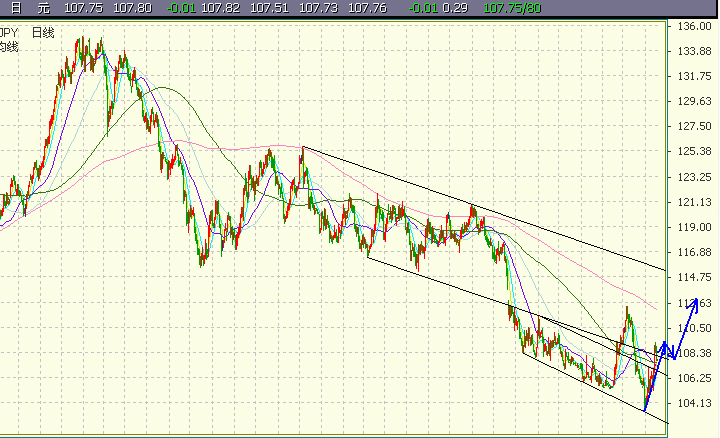Select the 110.50 price axis label

click(x=694, y=328)
